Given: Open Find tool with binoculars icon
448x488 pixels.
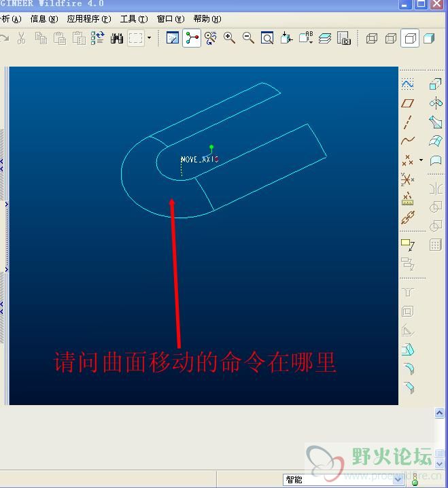Looking at the screenshot, I should (x=117, y=39).
